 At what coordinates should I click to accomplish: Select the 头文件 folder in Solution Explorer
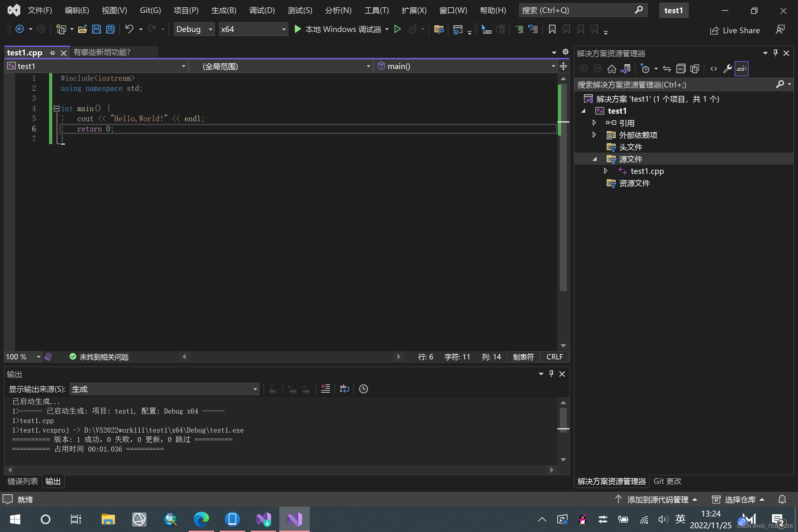(x=630, y=147)
